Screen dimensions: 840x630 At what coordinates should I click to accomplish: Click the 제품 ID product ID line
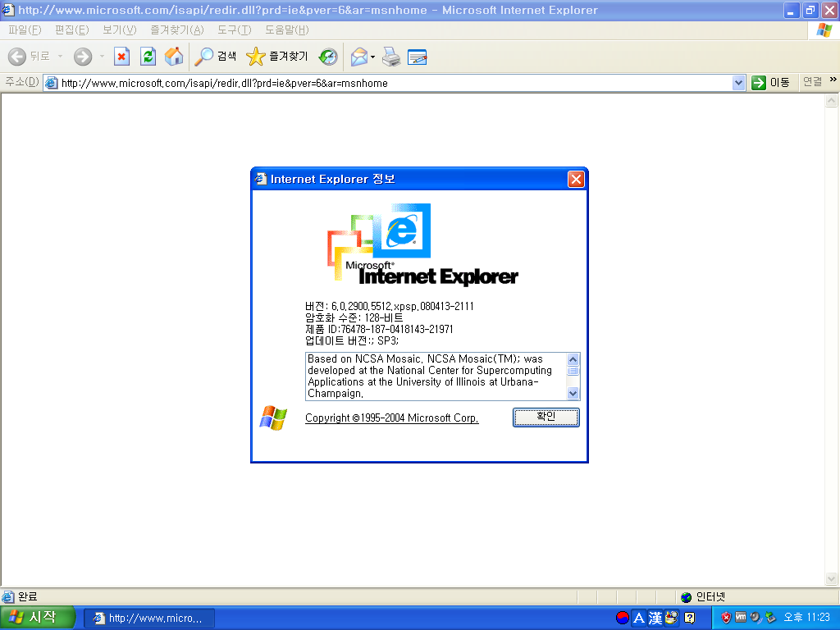[379, 329]
